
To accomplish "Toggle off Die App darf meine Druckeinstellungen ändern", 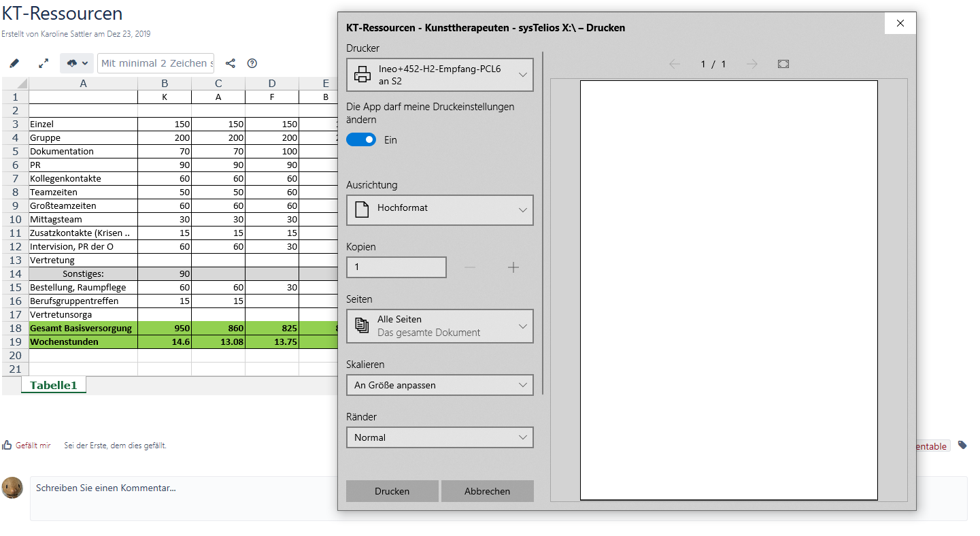I will click(x=361, y=139).
